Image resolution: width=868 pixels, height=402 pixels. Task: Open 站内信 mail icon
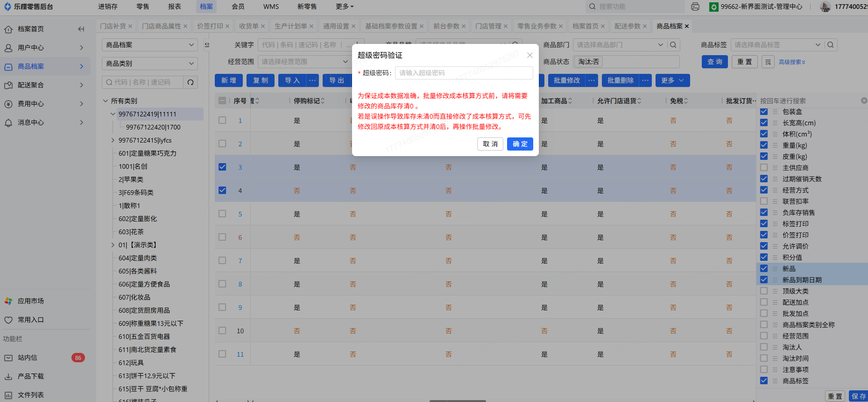click(8, 358)
